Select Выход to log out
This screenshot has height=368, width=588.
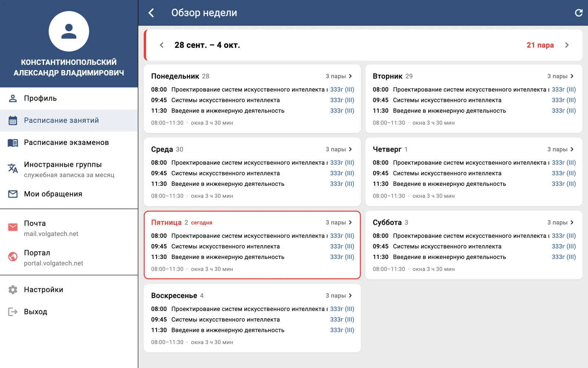coord(69,312)
